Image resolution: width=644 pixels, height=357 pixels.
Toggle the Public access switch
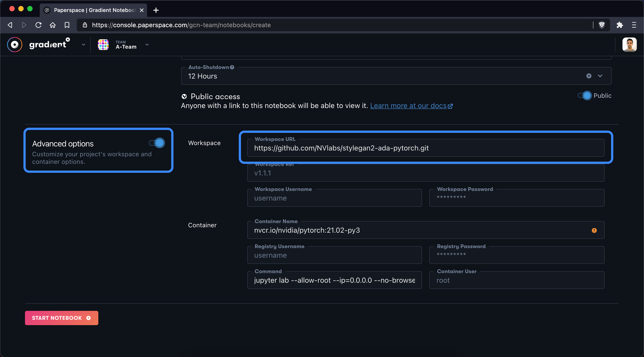tap(585, 96)
